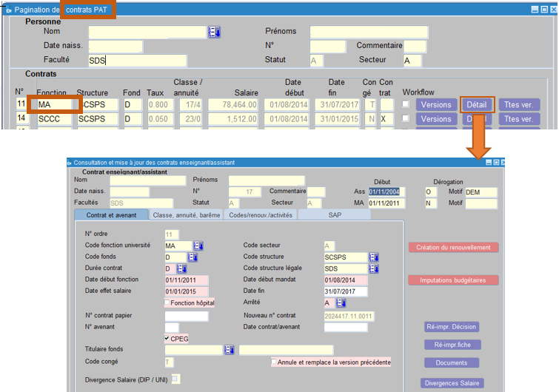Go to Codes/renouv./activités tab
The image size is (559, 392).
pos(261,215)
